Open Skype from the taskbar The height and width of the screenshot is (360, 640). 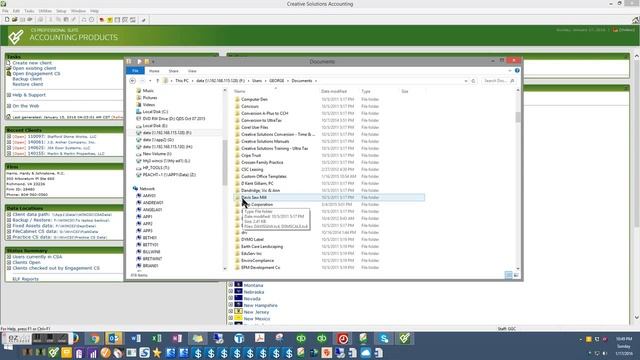pos(384,338)
